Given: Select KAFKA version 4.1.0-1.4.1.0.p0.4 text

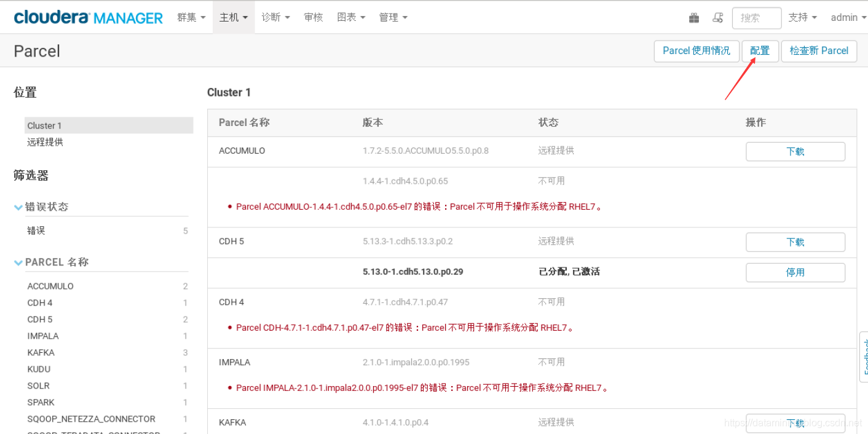Looking at the screenshot, I should 396,422.
